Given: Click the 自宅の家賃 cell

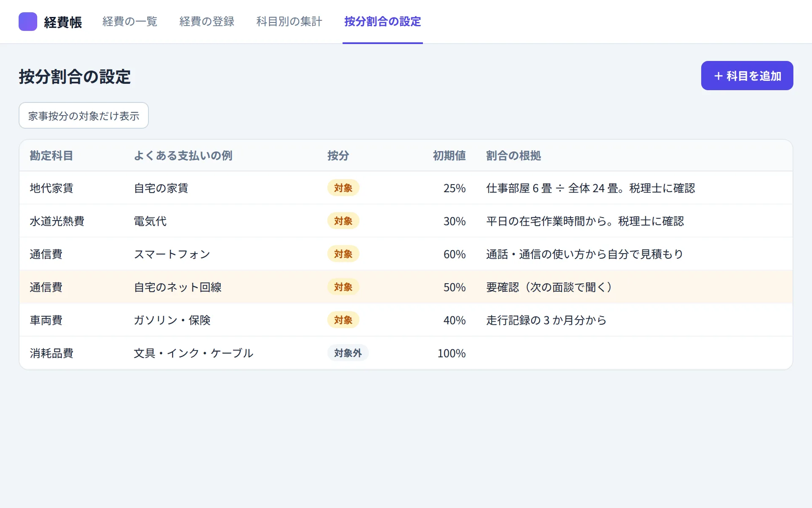Looking at the screenshot, I should [161, 188].
